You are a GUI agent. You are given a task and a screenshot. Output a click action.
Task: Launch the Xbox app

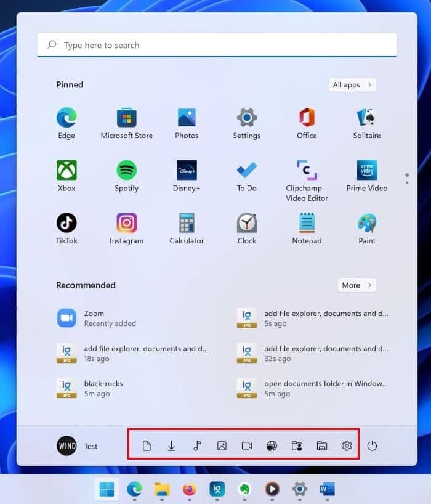point(66,176)
